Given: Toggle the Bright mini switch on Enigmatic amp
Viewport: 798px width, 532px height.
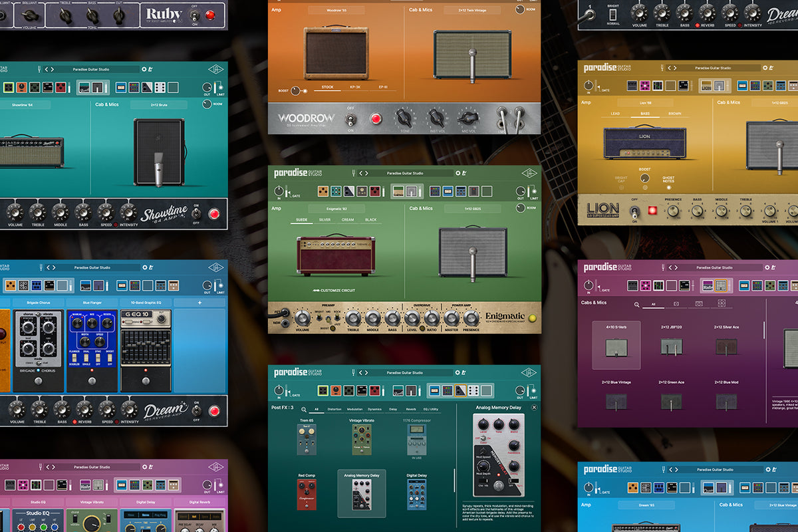Looking at the screenshot, I should 319,319.
